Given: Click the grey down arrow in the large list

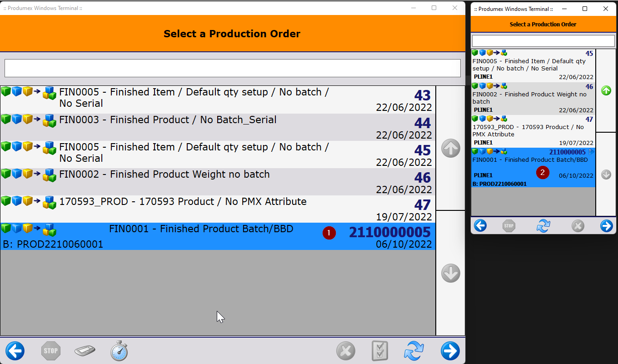Looking at the screenshot, I should tap(451, 273).
